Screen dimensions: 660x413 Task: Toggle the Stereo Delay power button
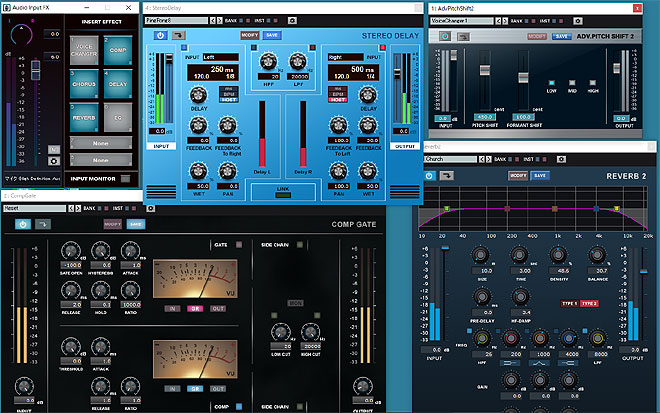pos(160,35)
